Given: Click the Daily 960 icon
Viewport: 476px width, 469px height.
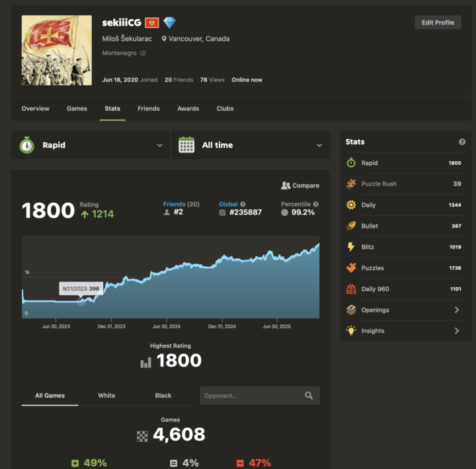Looking at the screenshot, I should coord(351,289).
